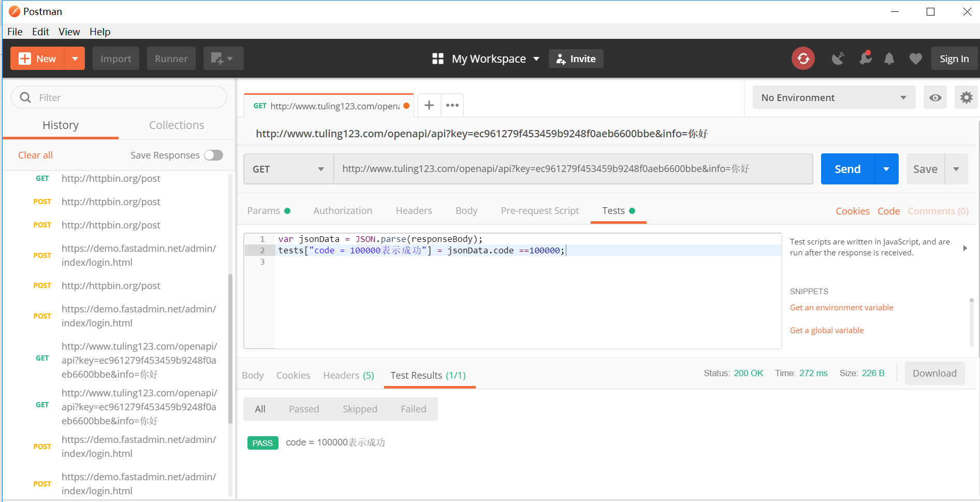
Task: Open the View menu
Action: click(x=69, y=32)
